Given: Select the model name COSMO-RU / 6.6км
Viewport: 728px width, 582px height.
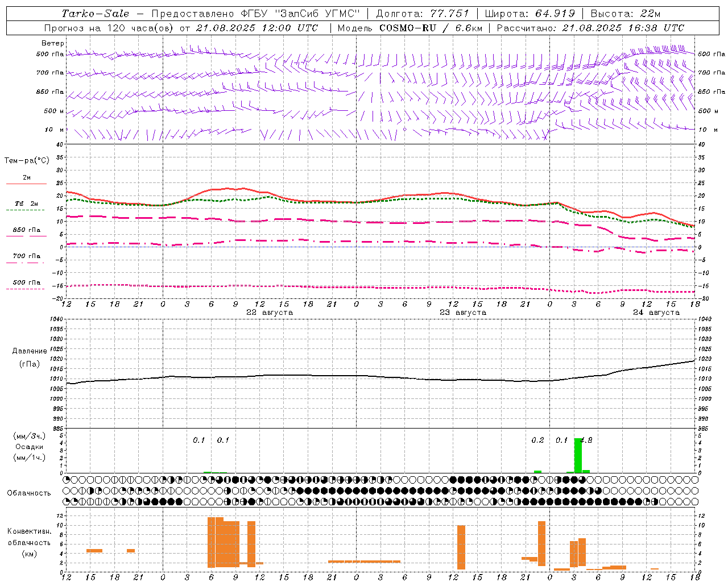Looking at the screenshot, I should click(x=431, y=28).
